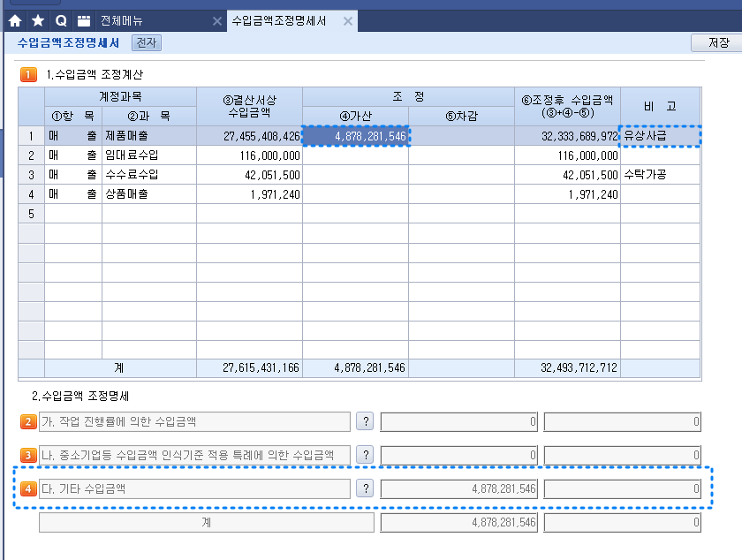Close the 전체메뉴 tab

click(x=217, y=20)
